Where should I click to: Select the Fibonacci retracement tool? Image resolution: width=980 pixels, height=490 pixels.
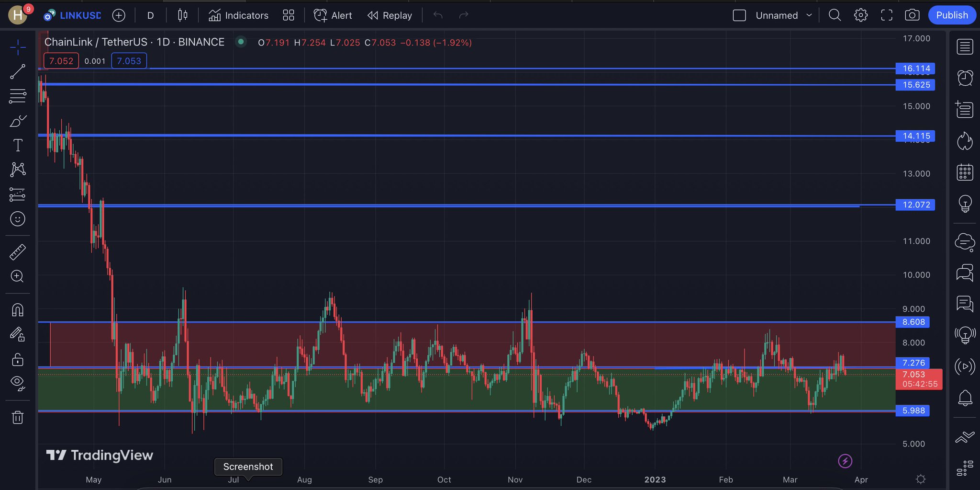(18, 96)
